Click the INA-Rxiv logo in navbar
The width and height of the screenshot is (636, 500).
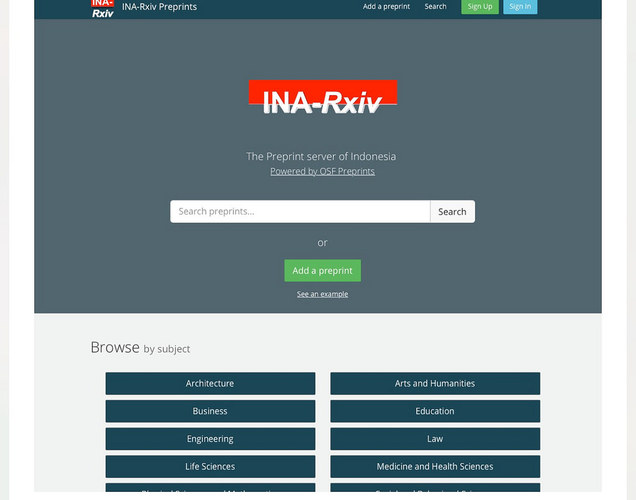coord(102,9)
